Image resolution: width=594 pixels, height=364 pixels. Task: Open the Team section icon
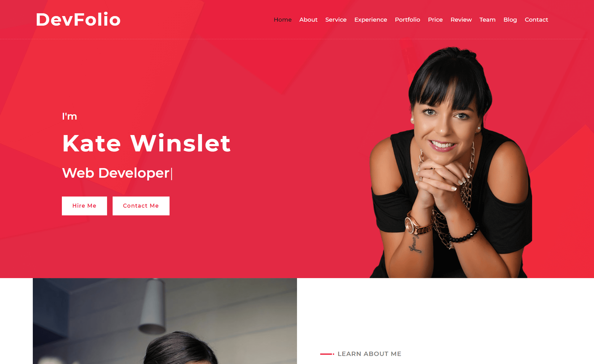(x=487, y=19)
